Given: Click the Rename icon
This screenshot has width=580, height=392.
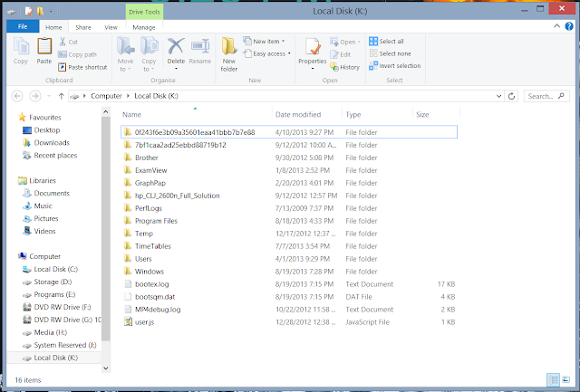Looking at the screenshot, I should pos(200,46).
